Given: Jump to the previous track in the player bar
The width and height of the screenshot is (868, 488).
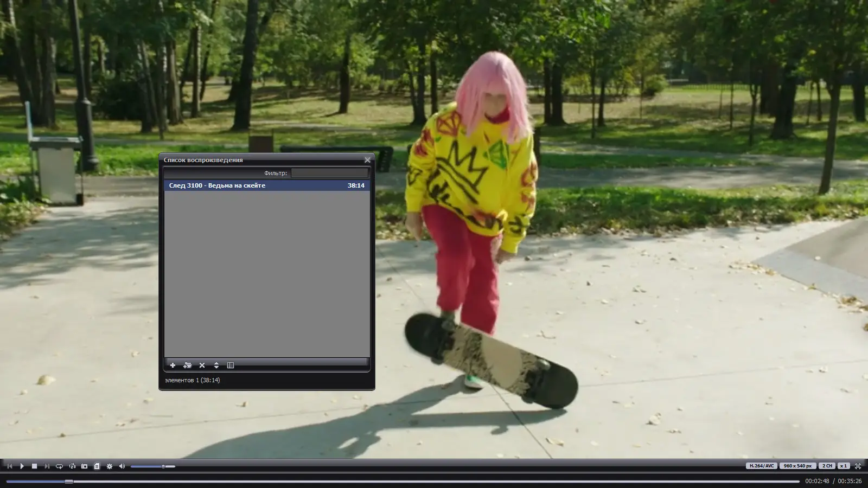Looking at the screenshot, I should (x=10, y=466).
